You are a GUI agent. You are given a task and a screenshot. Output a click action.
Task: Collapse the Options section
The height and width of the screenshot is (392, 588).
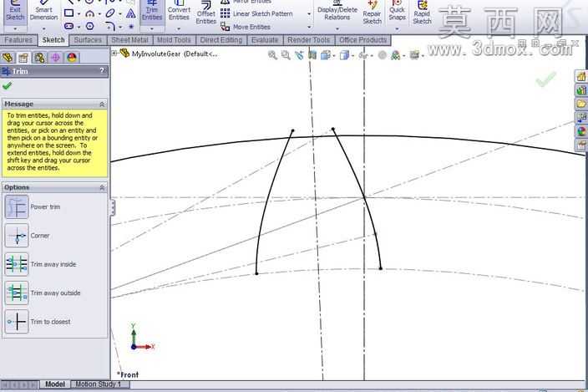click(102, 187)
